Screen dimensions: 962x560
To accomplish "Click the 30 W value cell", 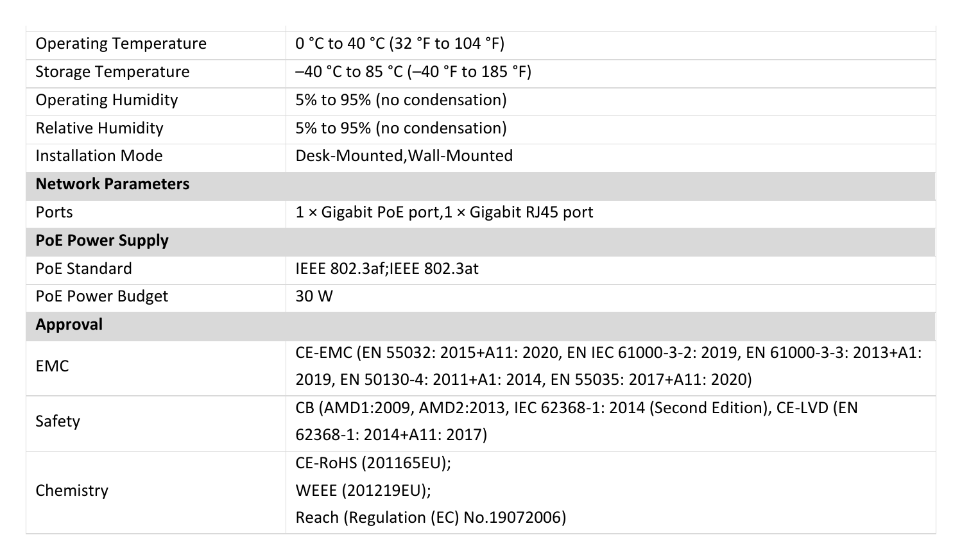I will pyautogui.click(x=610, y=296).
